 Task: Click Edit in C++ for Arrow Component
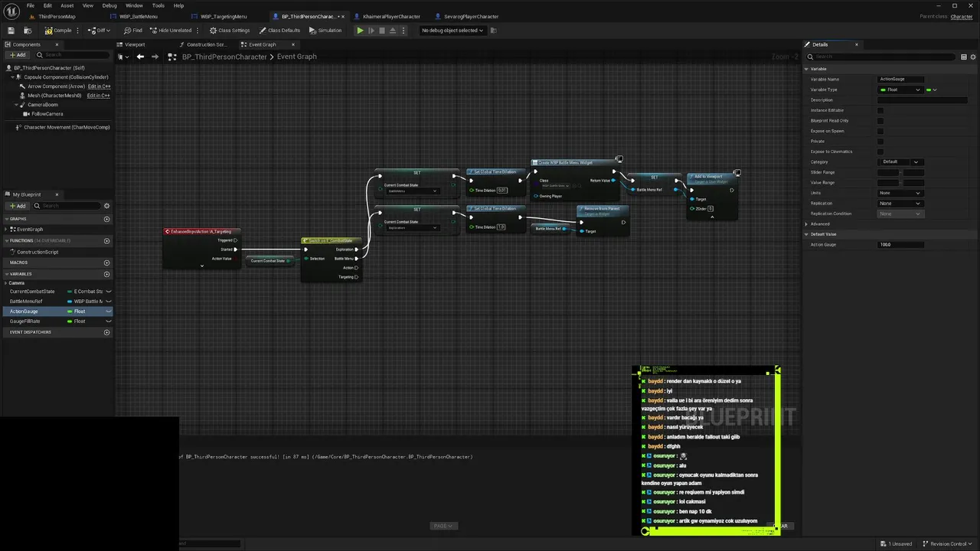99,86
